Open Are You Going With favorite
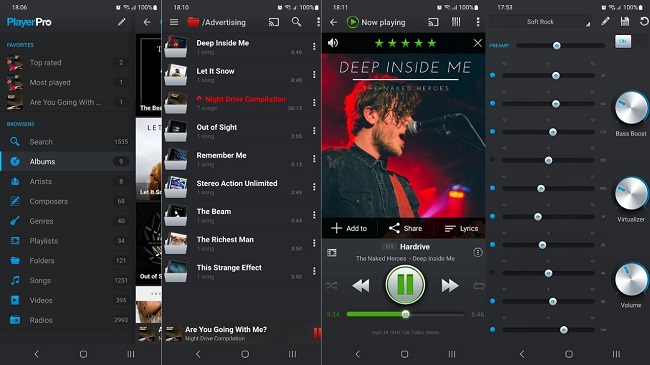Screen dimensions: 650x365 pos(67,102)
